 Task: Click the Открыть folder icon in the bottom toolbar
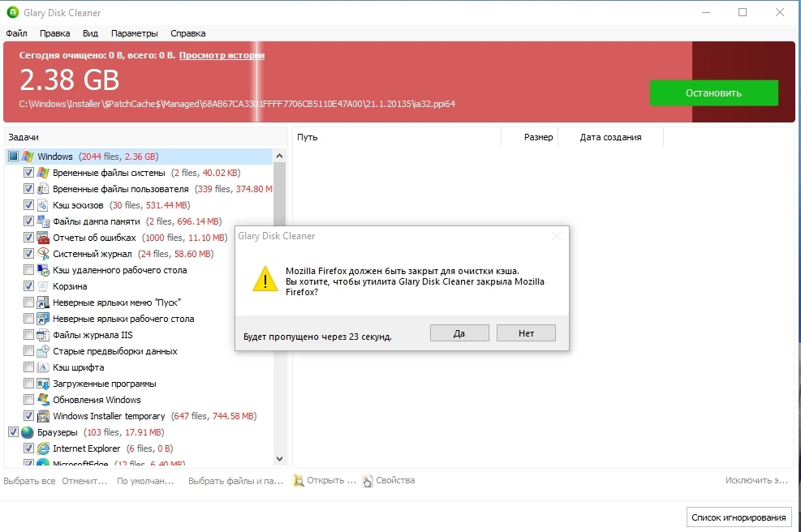pyautogui.click(x=299, y=481)
